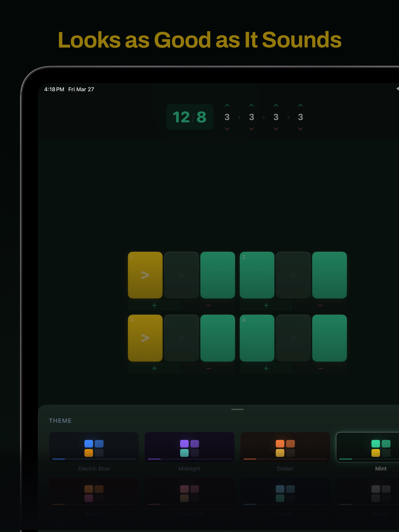Toggle the yellow accent pad numbered 3
The height and width of the screenshot is (532, 399).
pyautogui.click(x=145, y=338)
